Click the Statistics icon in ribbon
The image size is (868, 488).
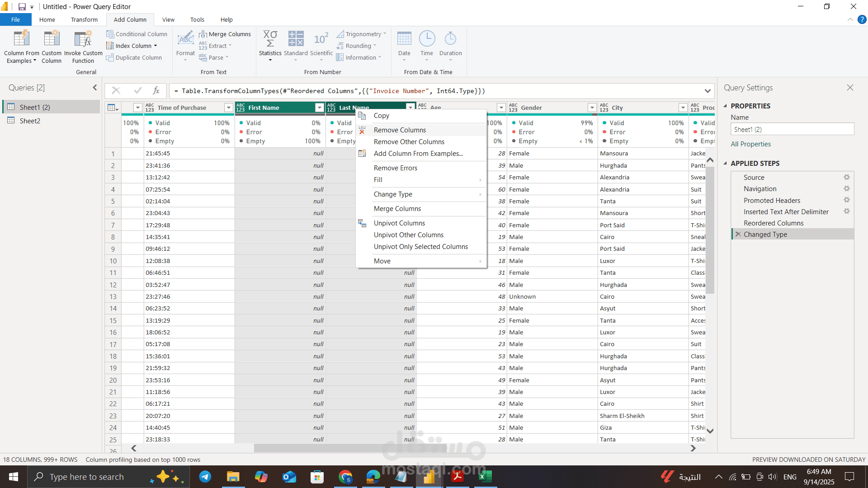270,39
